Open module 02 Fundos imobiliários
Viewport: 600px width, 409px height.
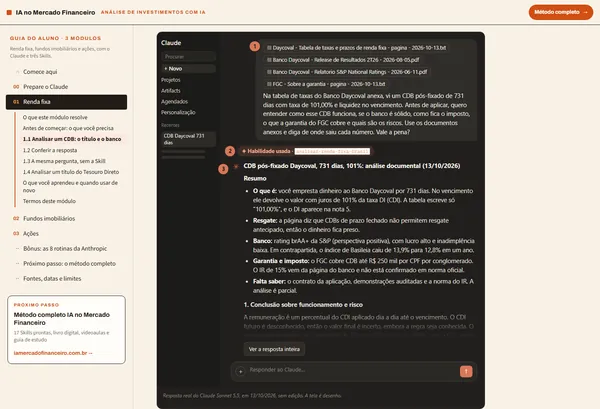click(49, 218)
